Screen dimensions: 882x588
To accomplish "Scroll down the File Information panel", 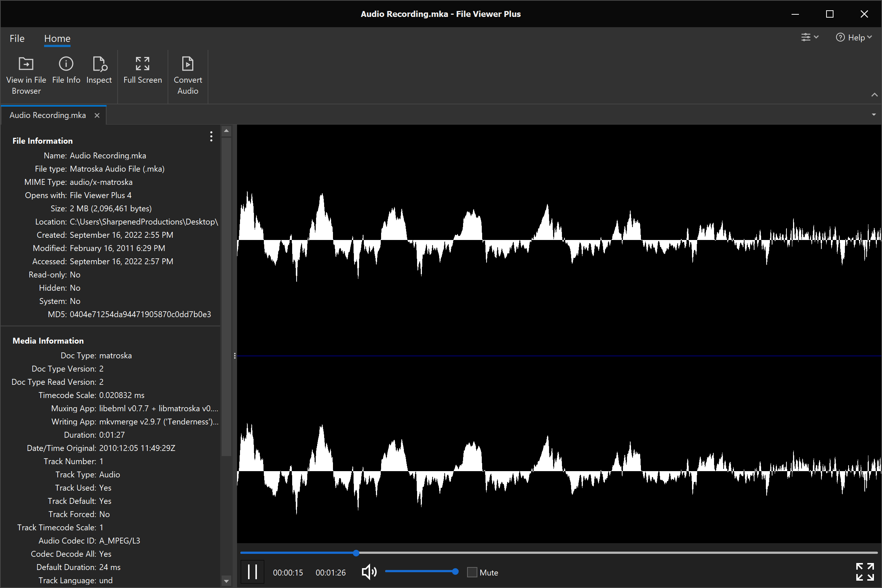I will [226, 580].
